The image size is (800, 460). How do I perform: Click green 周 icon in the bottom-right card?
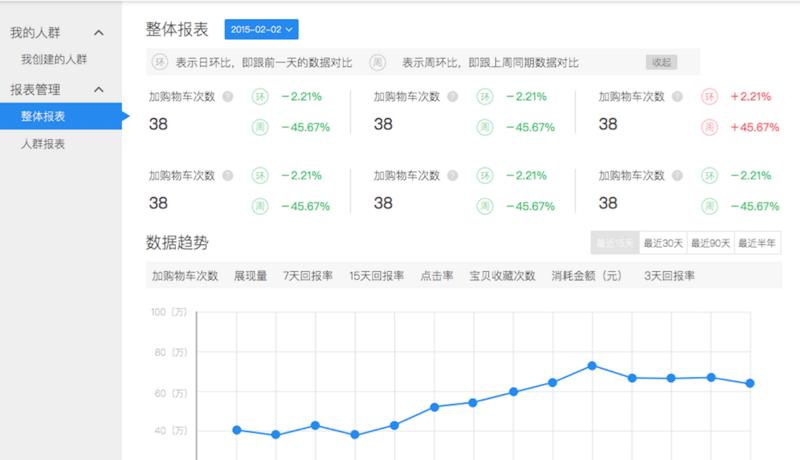pyautogui.click(x=709, y=206)
